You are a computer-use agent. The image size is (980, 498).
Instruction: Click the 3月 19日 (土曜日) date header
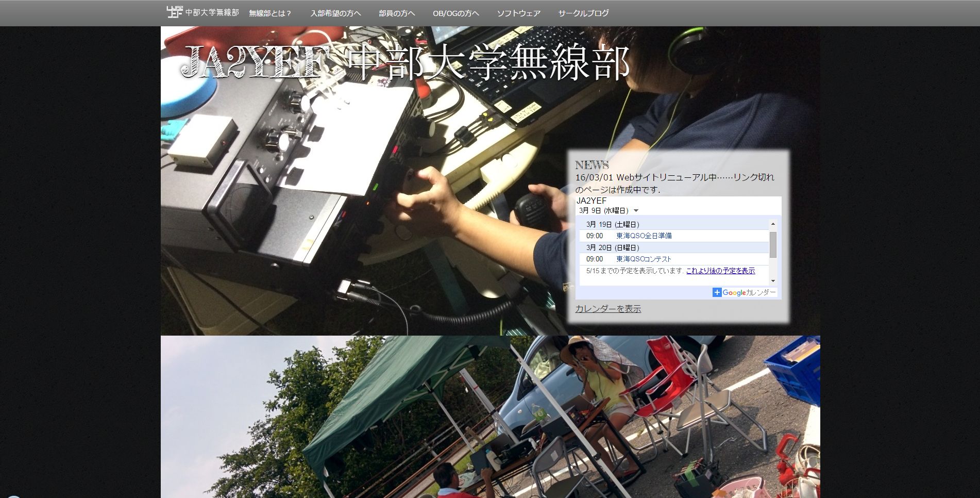(613, 224)
